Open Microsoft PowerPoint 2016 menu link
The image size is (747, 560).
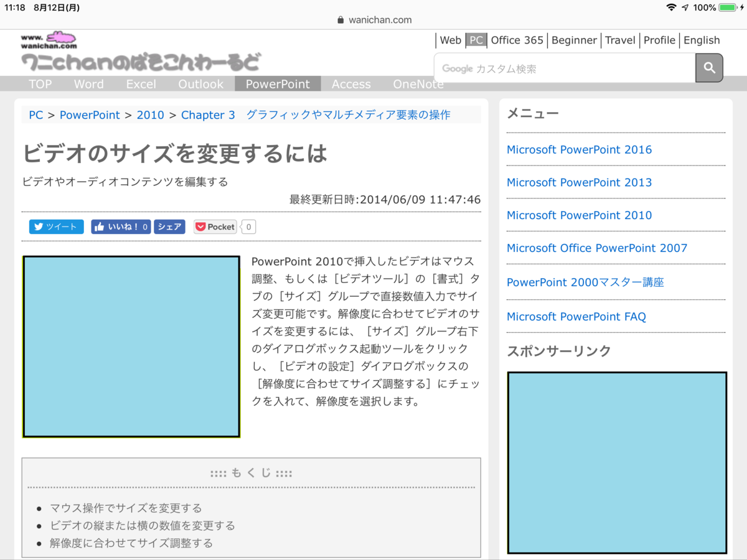pyautogui.click(x=579, y=149)
